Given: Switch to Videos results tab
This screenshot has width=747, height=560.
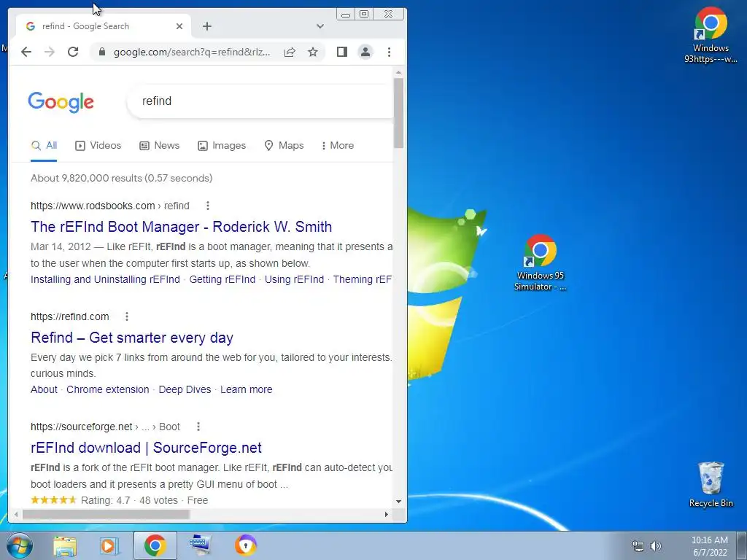Looking at the screenshot, I should point(98,145).
